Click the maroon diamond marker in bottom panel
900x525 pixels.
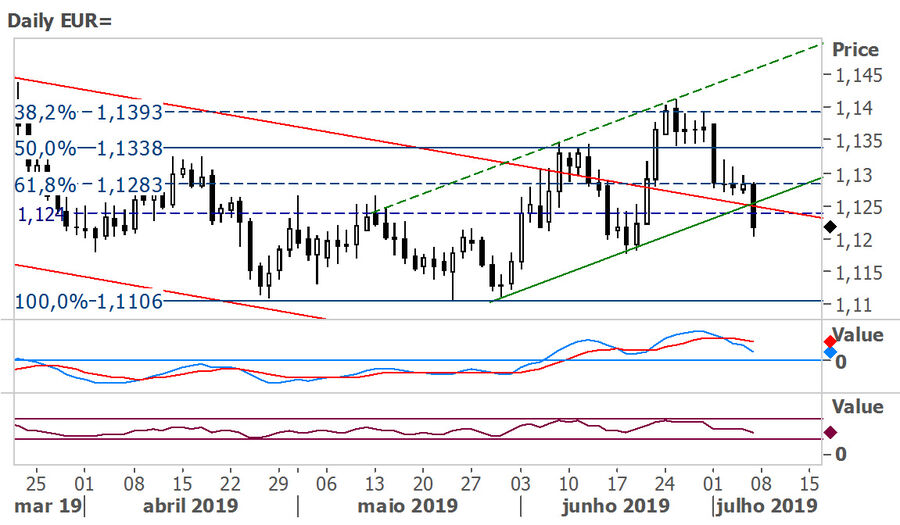[829, 432]
